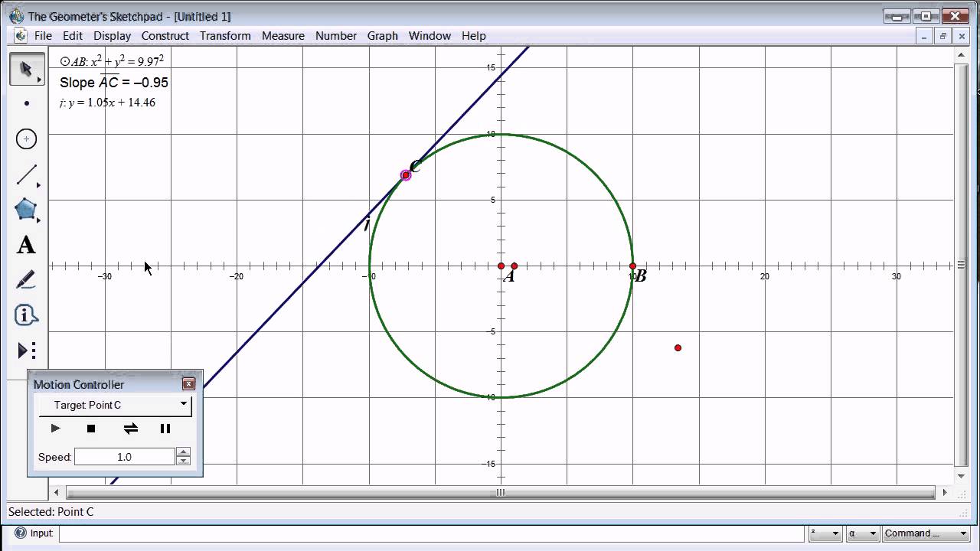
Task: Pause the Point C animation
Action: pyautogui.click(x=165, y=429)
